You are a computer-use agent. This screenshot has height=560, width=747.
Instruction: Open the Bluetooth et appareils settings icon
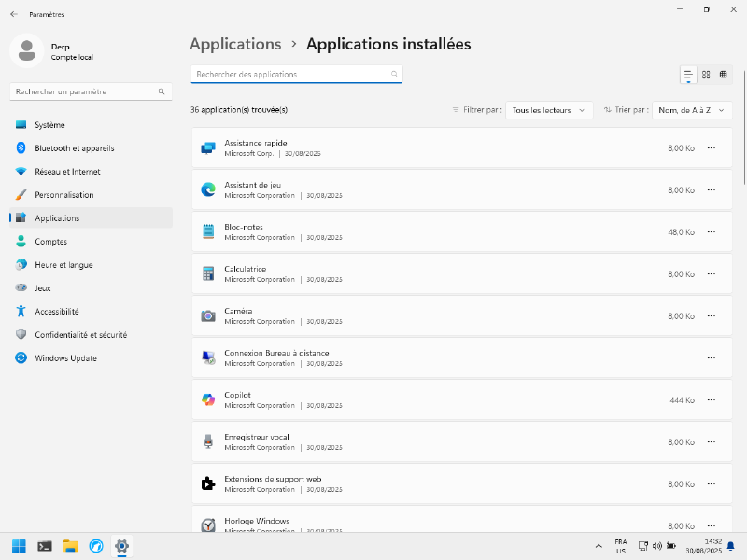pyautogui.click(x=20, y=147)
